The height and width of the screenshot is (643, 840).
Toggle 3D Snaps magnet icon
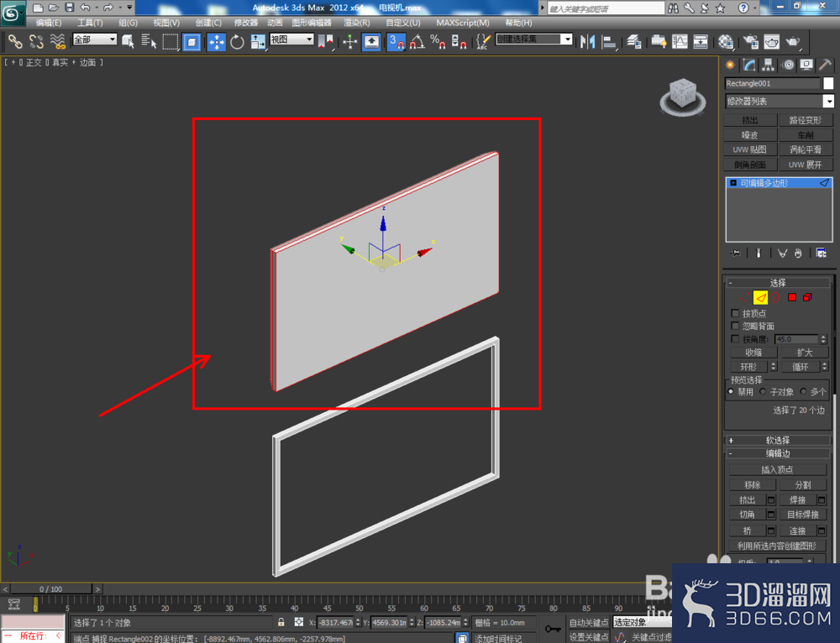click(x=396, y=41)
